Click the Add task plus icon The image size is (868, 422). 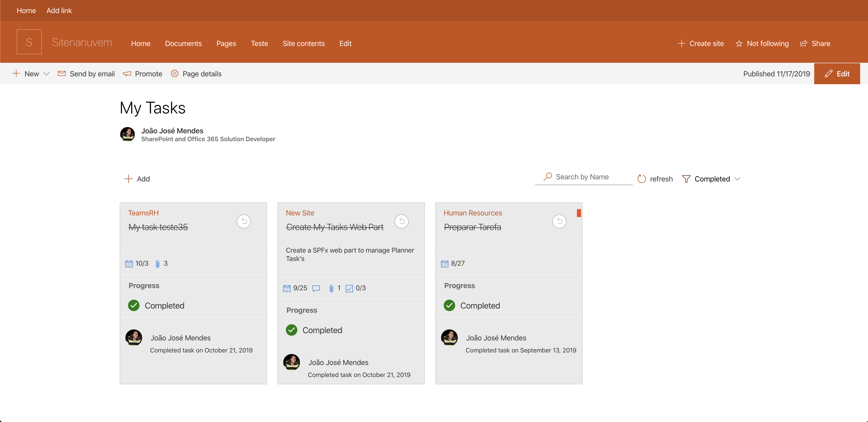click(128, 179)
